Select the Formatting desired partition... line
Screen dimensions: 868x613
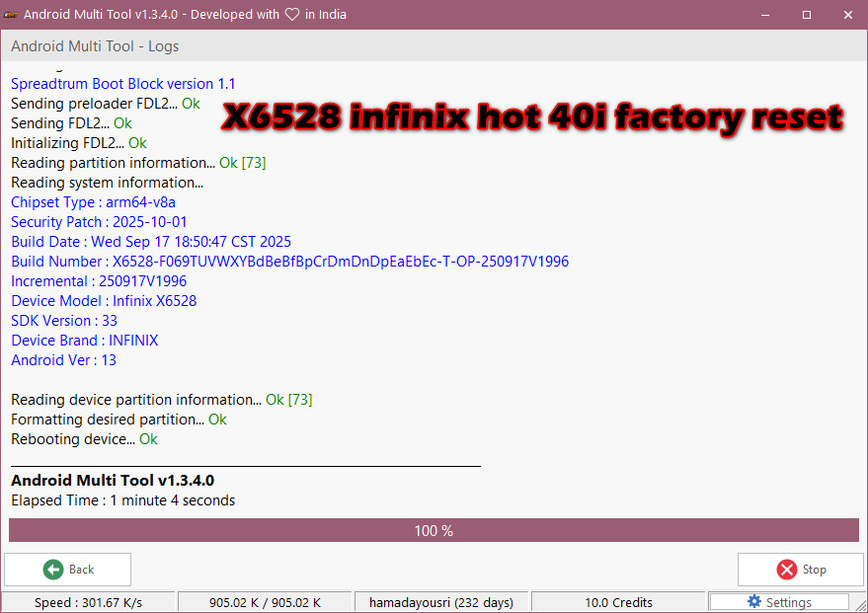pos(119,420)
